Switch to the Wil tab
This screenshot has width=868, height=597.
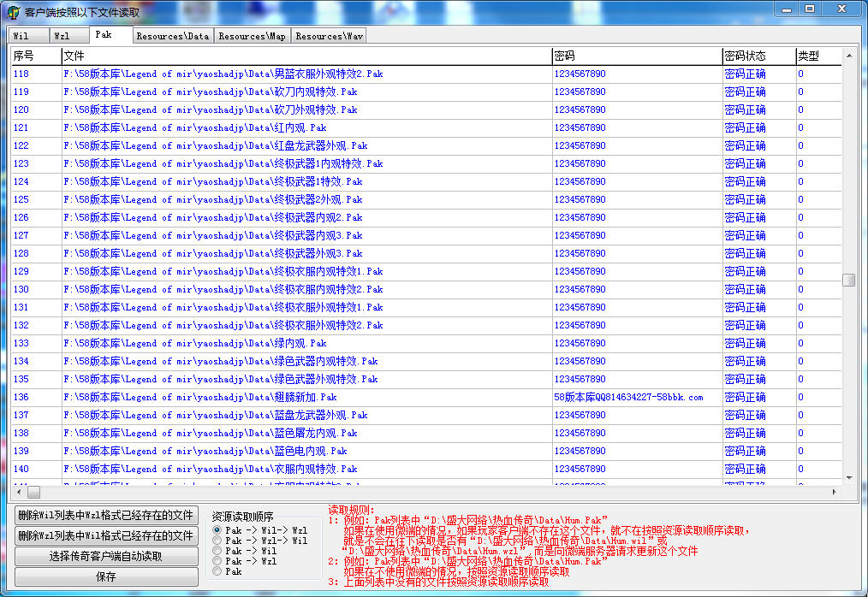click(x=21, y=36)
